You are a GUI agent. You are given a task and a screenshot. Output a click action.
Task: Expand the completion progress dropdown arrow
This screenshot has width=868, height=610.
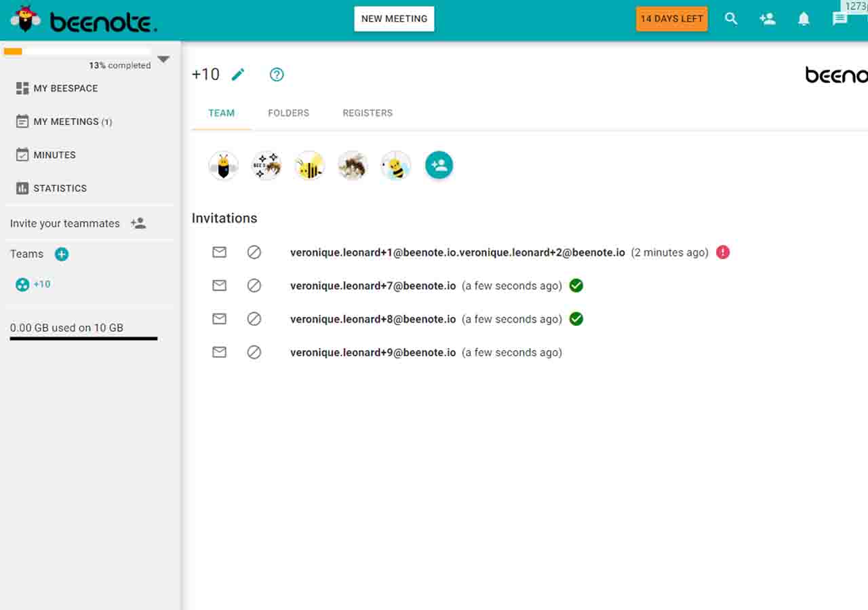163,60
